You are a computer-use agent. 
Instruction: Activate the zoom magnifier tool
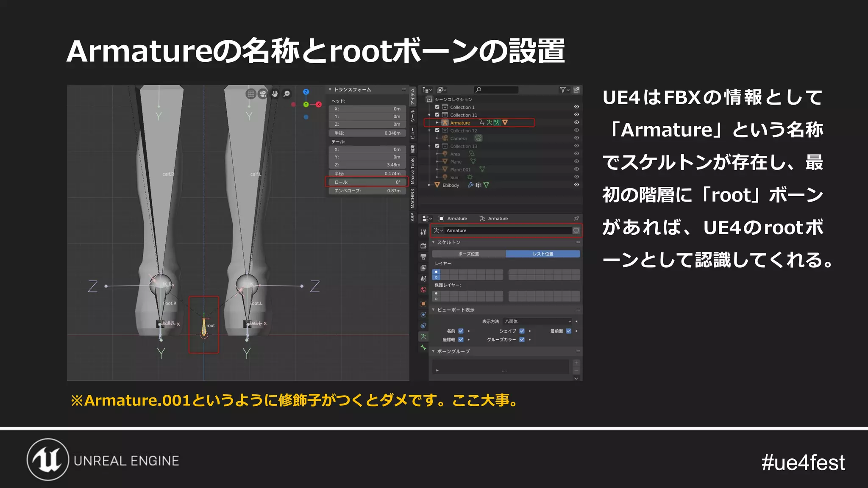click(287, 94)
